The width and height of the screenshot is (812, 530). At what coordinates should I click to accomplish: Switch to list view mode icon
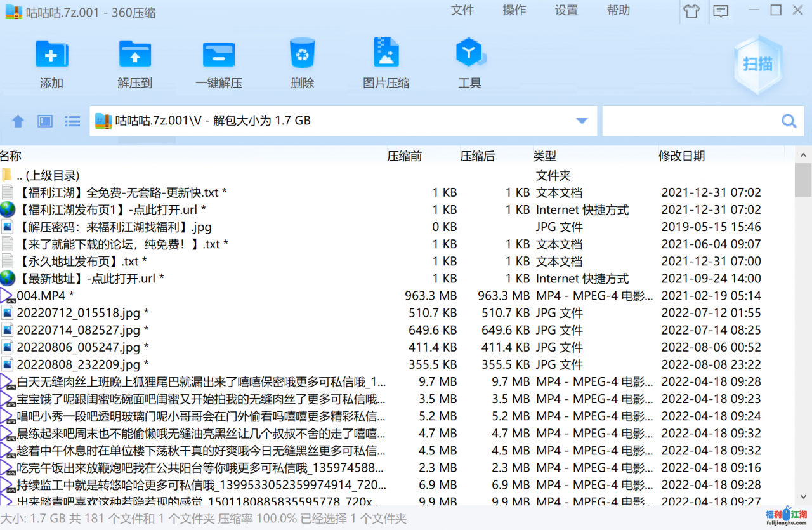pyautogui.click(x=72, y=121)
